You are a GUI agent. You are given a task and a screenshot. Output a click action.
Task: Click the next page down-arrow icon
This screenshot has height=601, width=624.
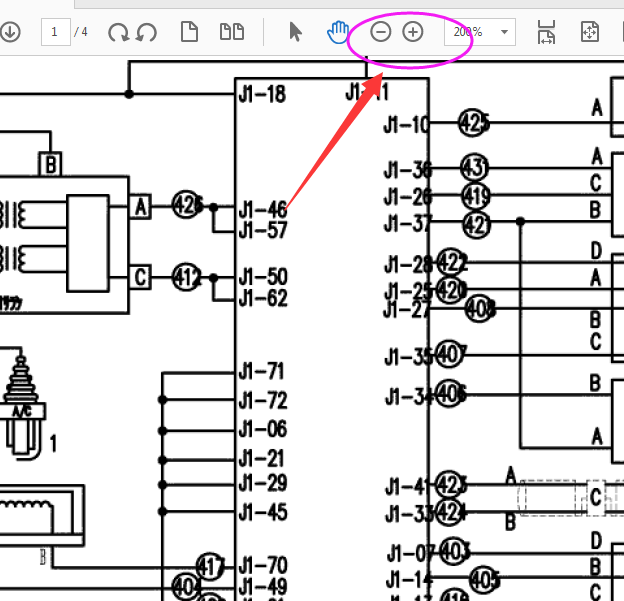coord(10,32)
